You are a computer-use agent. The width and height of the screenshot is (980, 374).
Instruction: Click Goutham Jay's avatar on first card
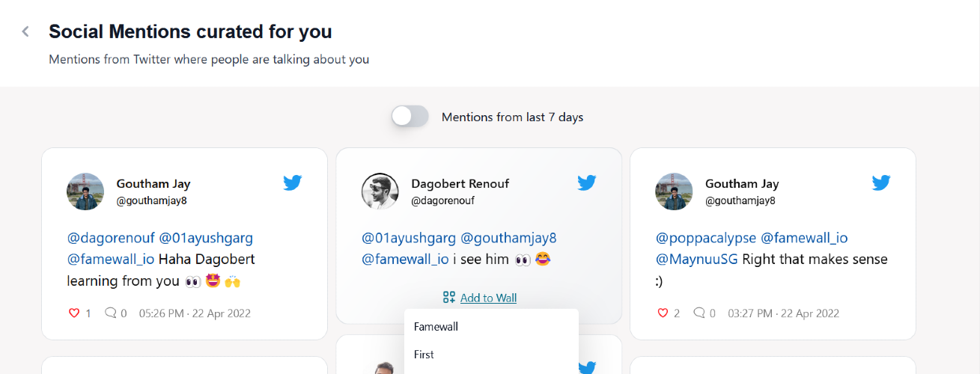pyautogui.click(x=85, y=191)
